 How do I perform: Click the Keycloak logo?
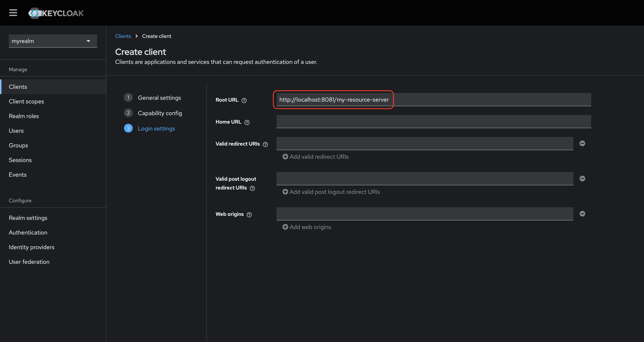[x=56, y=13]
